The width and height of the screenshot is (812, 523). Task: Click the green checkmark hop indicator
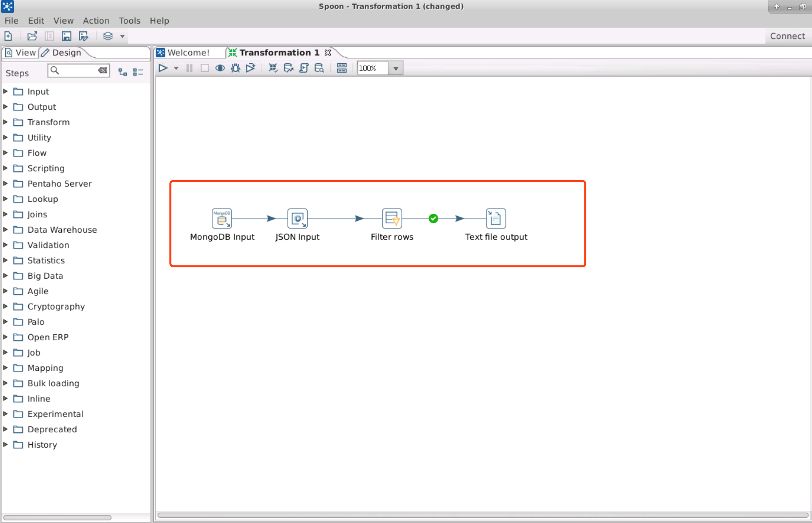click(x=433, y=219)
